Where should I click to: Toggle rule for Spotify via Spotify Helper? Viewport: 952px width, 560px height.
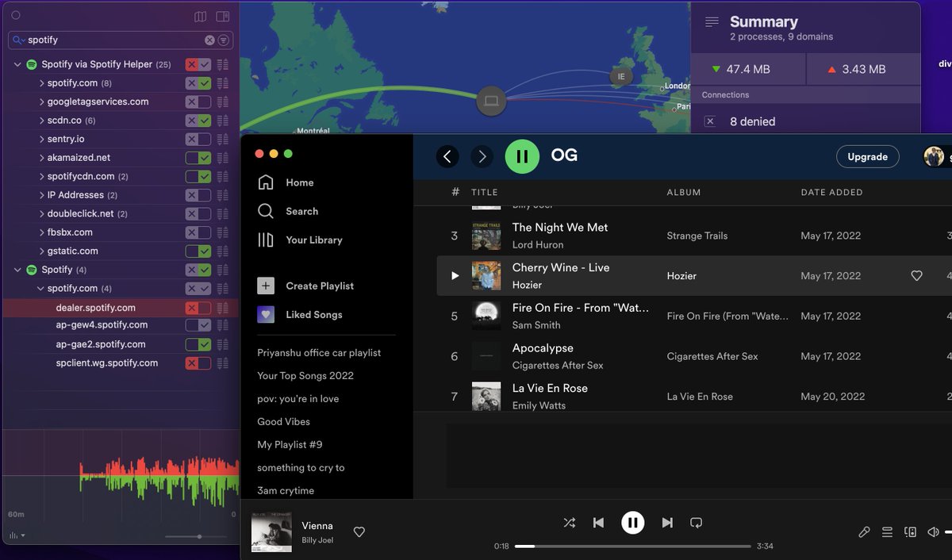[198, 64]
